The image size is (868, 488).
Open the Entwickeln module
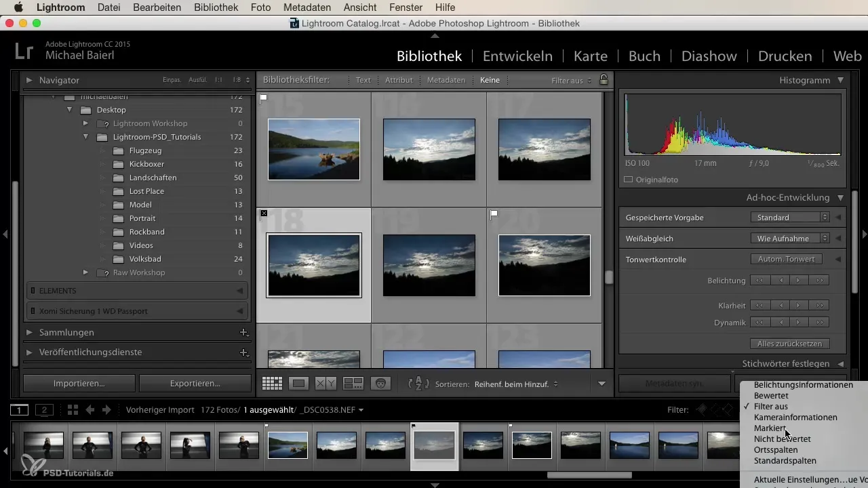pyautogui.click(x=517, y=56)
